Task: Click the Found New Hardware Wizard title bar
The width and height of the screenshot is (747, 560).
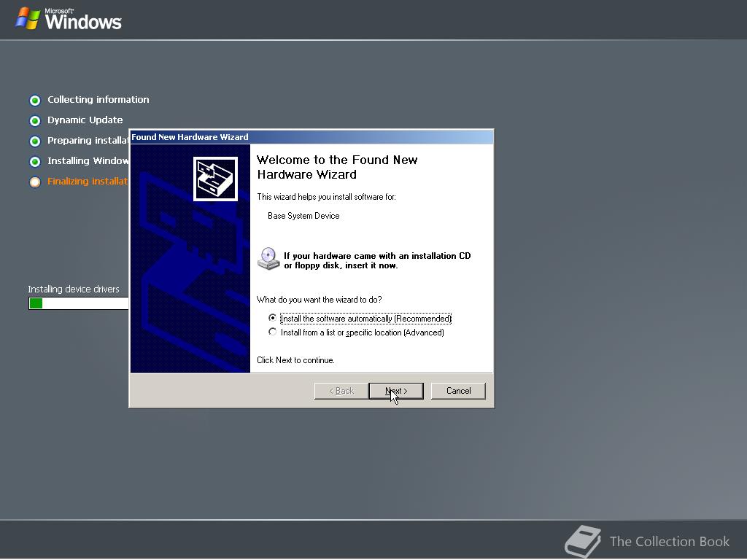Action: click(x=311, y=137)
